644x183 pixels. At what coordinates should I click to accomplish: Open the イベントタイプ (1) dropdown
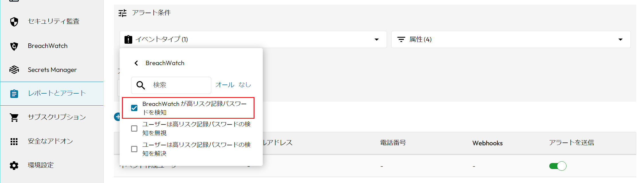coord(253,39)
